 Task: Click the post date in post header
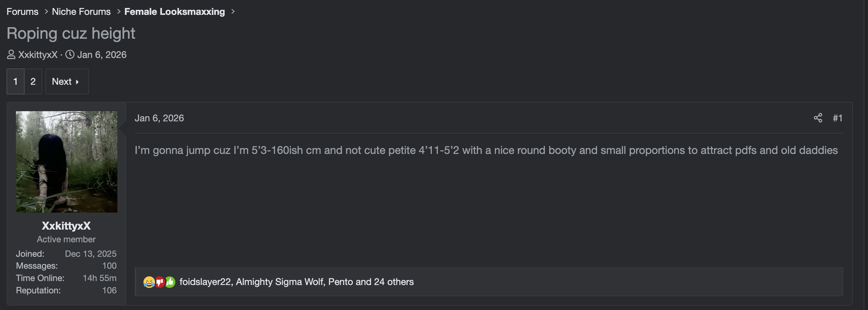pos(159,118)
